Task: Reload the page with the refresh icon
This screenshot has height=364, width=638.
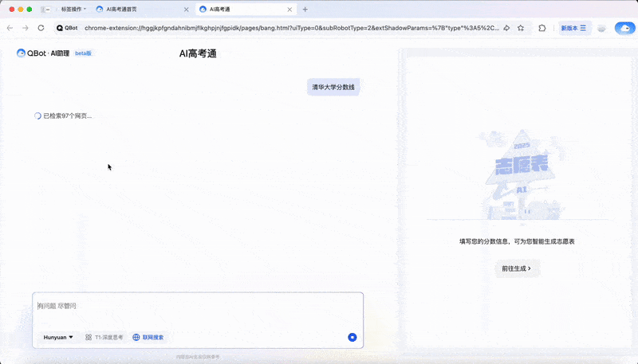Action: point(41,28)
